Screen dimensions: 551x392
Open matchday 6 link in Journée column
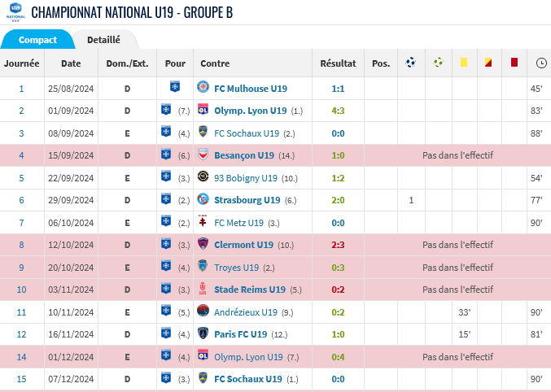[21, 200]
